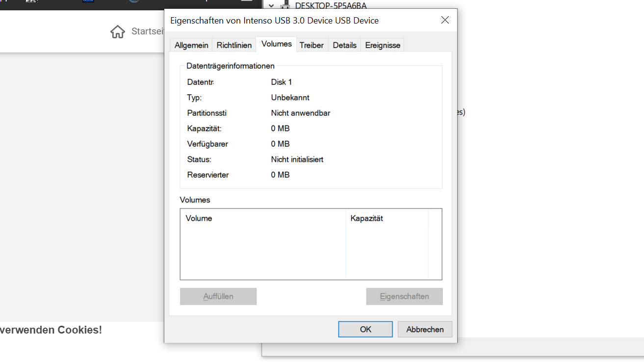This screenshot has width=644, height=362.
Task: Click the disabled Eigenschaften button
Action: tap(404, 296)
